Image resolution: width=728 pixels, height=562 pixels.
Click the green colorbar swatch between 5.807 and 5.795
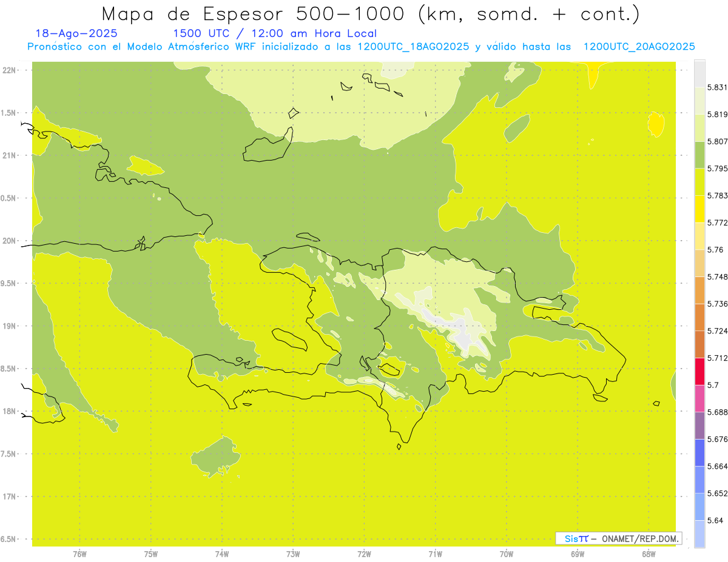(699, 155)
